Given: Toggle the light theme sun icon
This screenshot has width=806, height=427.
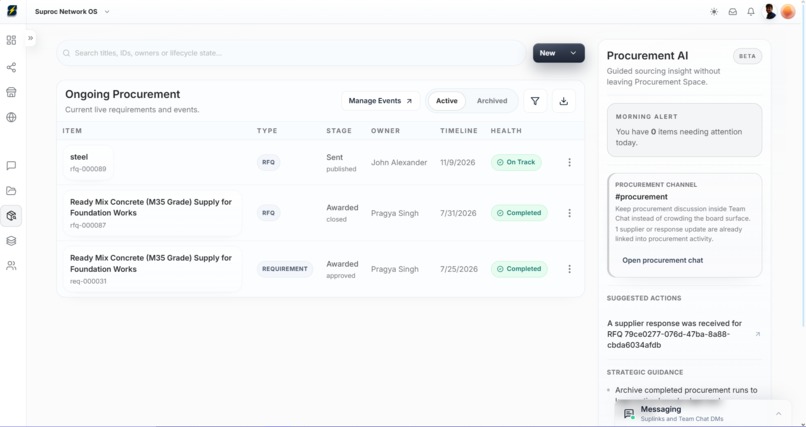Looking at the screenshot, I should point(714,12).
